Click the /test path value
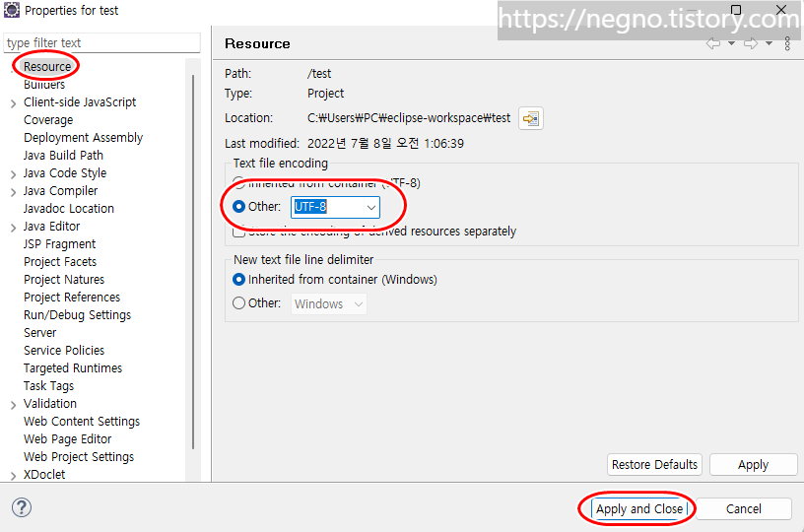This screenshot has height=532, width=804. pos(319,74)
